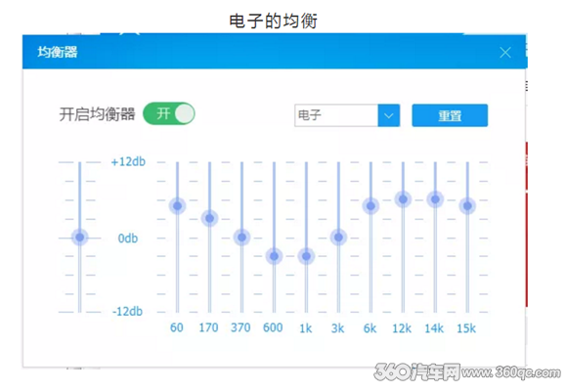The width and height of the screenshot is (567, 392).
Task: Toggle the 开启均衡器 switch off
Action: click(169, 113)
